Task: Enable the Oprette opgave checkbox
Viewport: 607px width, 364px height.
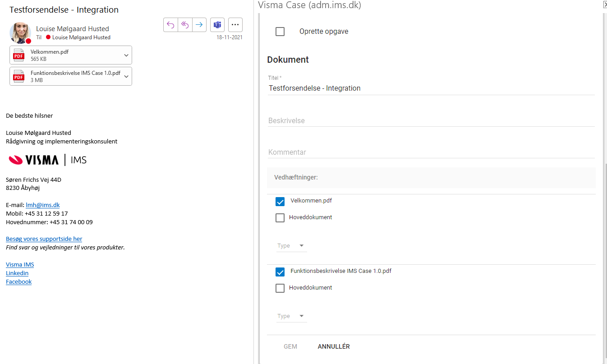Action: pos(280,32)
